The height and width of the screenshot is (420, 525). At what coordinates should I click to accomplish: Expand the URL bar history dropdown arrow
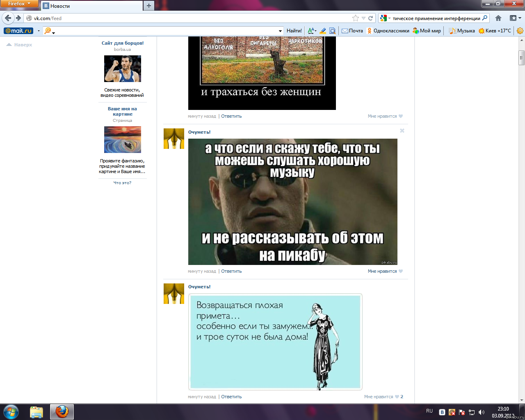(363, 18)
